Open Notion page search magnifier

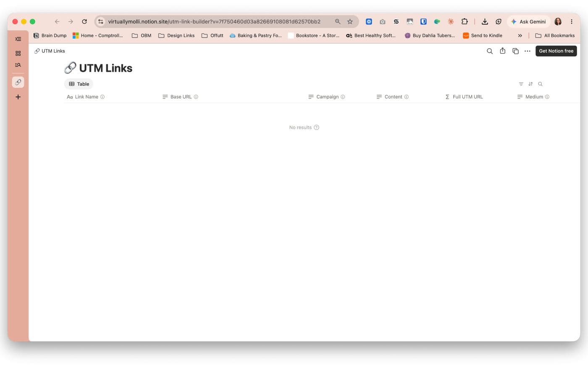[490, 51]
